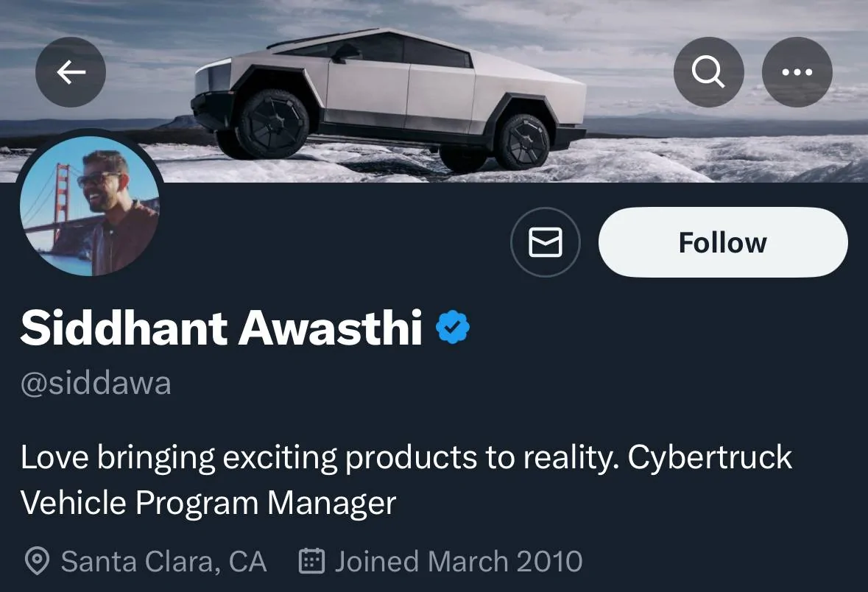Click the Cybertruck front wheel in banner
Screen dimensions: 868x592
(x=273, y=124)
